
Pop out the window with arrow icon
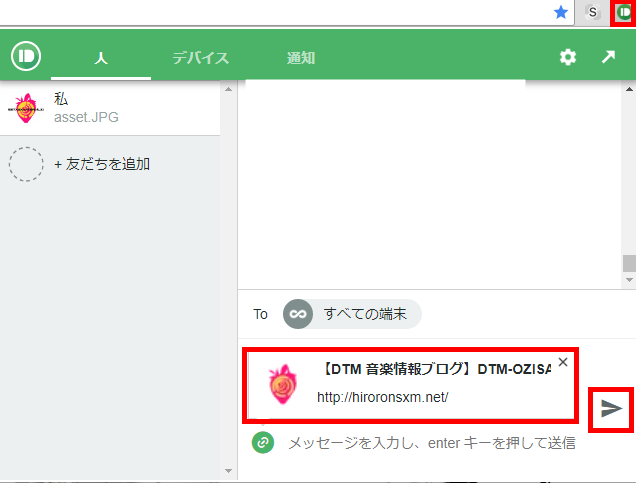coord(608,57)
